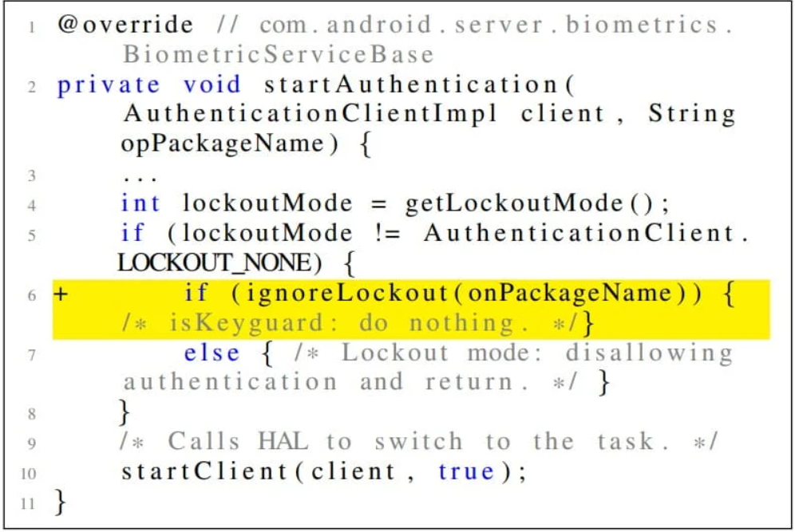Screen dimensions: 795x532
Task: Click the '@override' annotation on line 1
Action: coord(125,24)
